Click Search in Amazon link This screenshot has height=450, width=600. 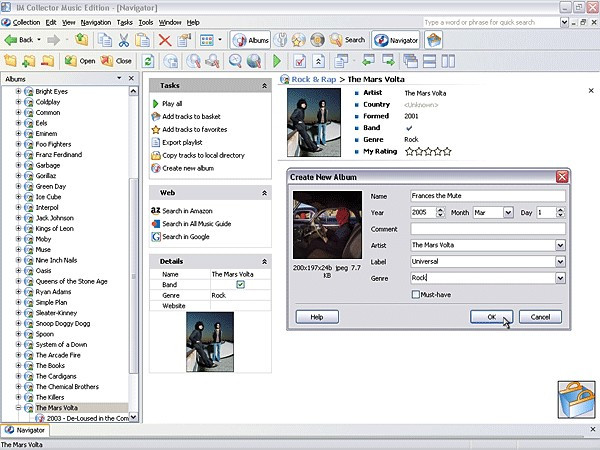(x=187, y=211)
